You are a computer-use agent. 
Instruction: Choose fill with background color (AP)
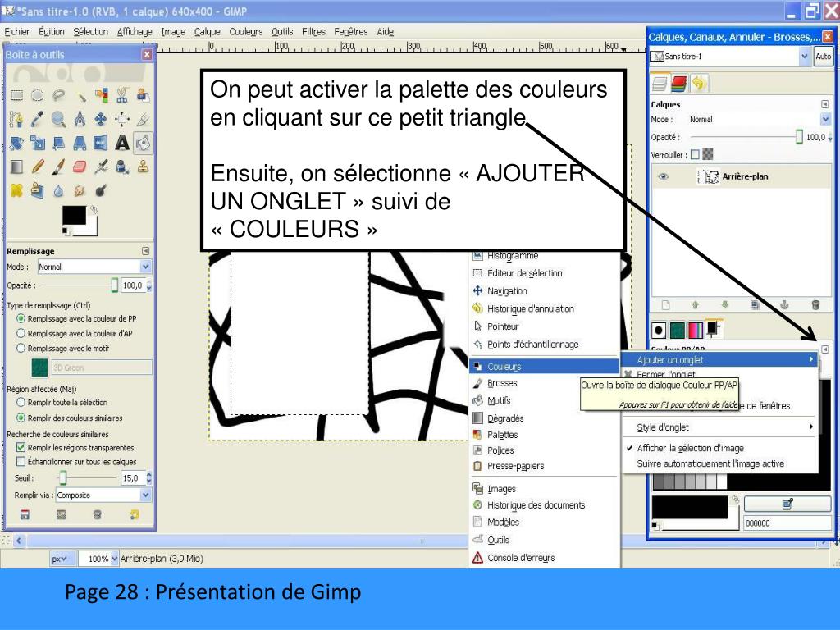pos(21,333)
